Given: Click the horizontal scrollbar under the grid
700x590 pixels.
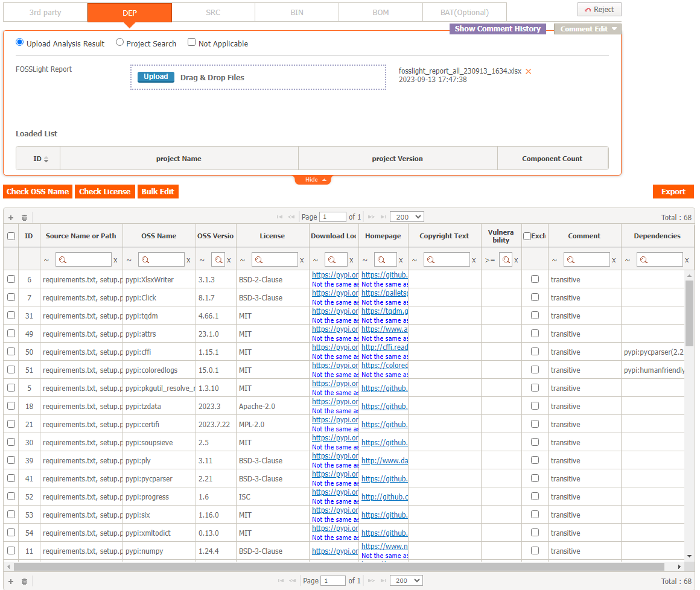Looking at the screenshot, I should (x=338, y=566).
